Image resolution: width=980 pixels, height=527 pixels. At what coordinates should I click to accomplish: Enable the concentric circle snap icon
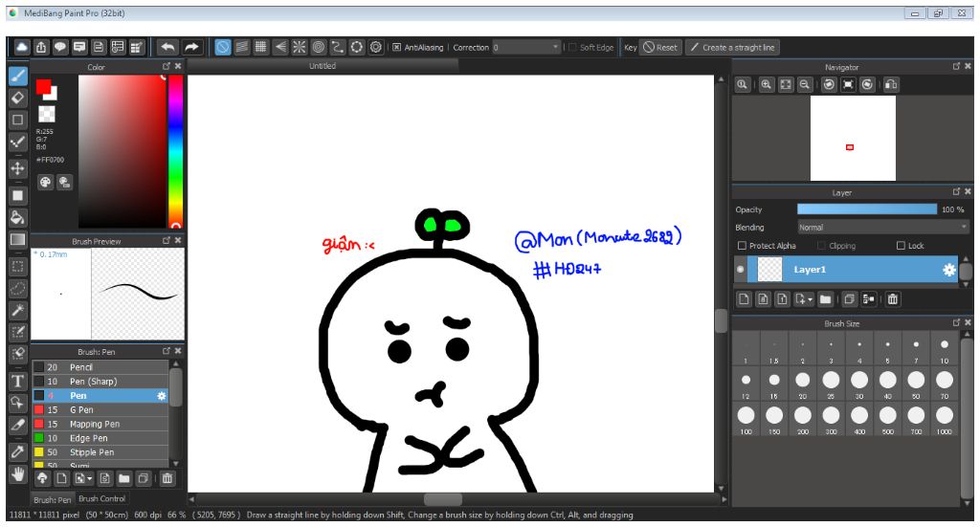[318, 47]
